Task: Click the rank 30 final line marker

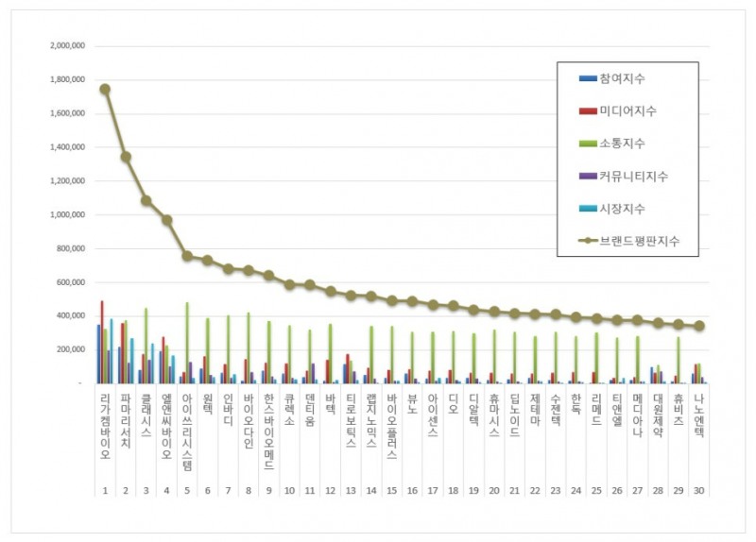Action: point(699,326)
